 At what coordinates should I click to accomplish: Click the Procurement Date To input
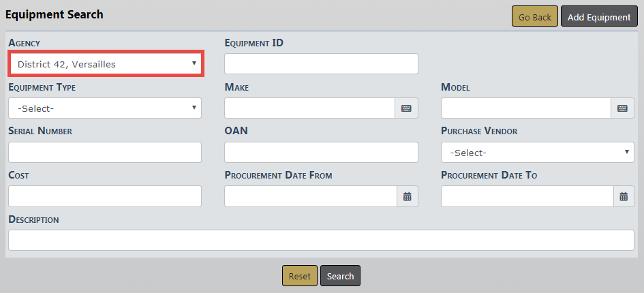click(x=526, y=196)
